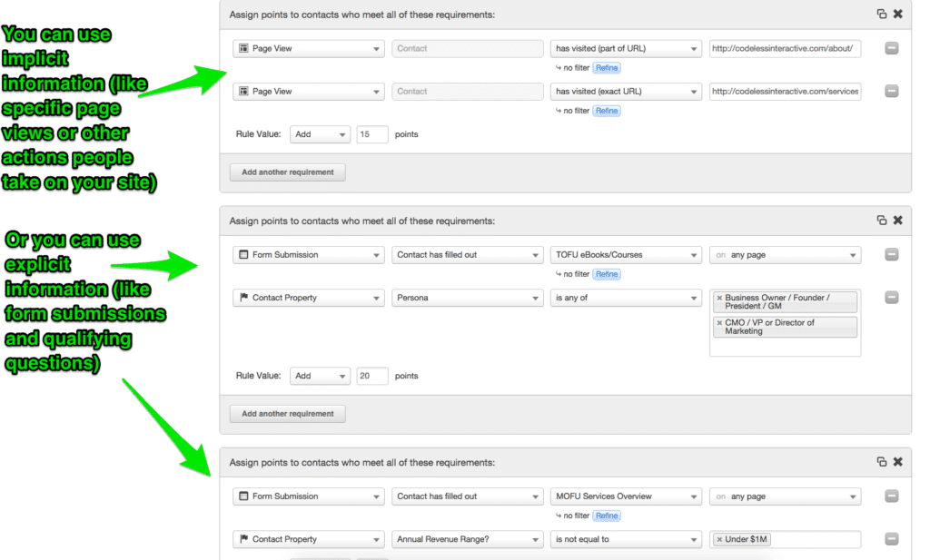Viewport: 930px width, 560px height.
Task: Click Add another requirement in the second group
Action: coord(287,413)
